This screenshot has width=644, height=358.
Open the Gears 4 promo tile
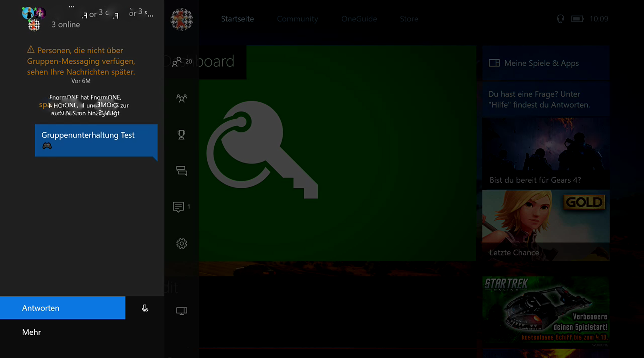(x=546, y=153)
